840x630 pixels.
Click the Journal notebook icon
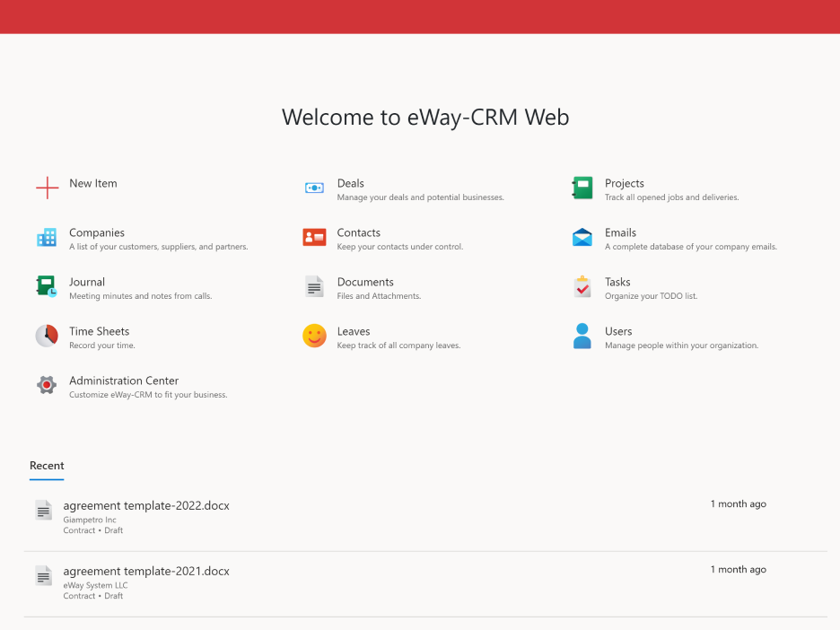[x=47, y=286]
